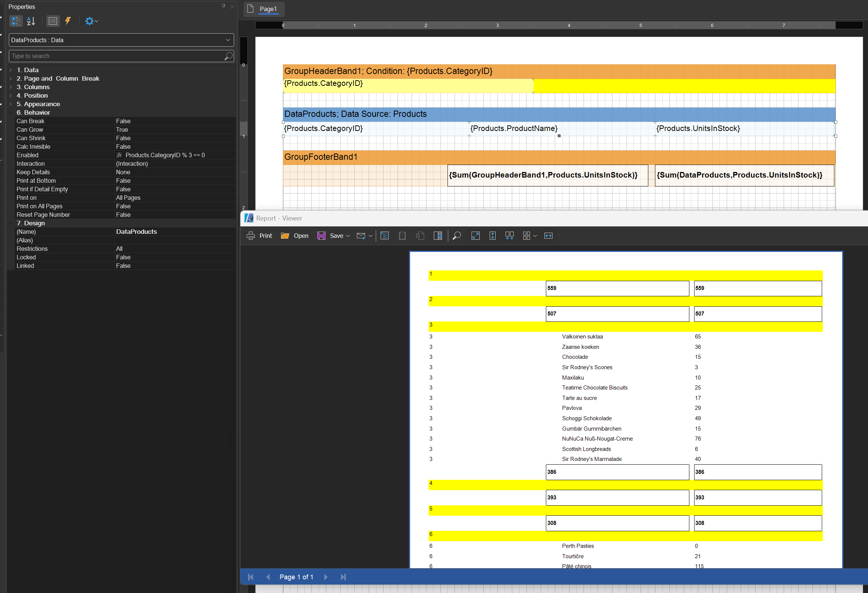Select the GroupFooterBand1 band header
868x593 pixels.
coord(559,157)
